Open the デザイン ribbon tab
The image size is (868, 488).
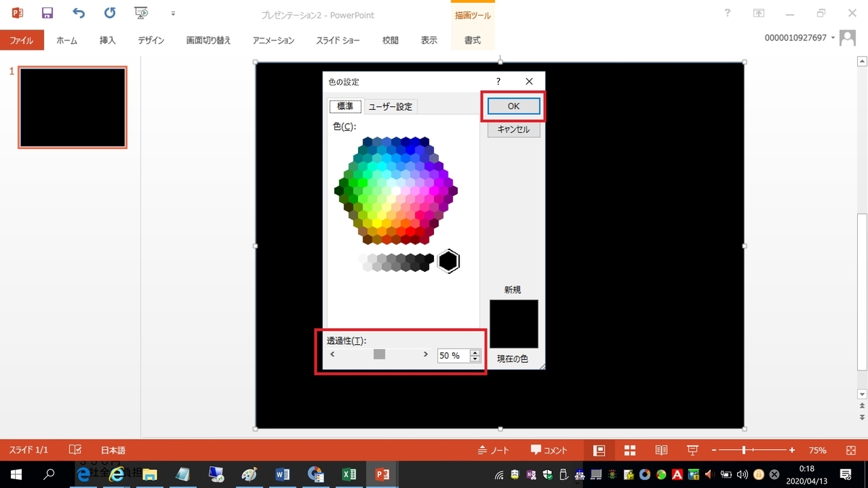tap(151, 40)
